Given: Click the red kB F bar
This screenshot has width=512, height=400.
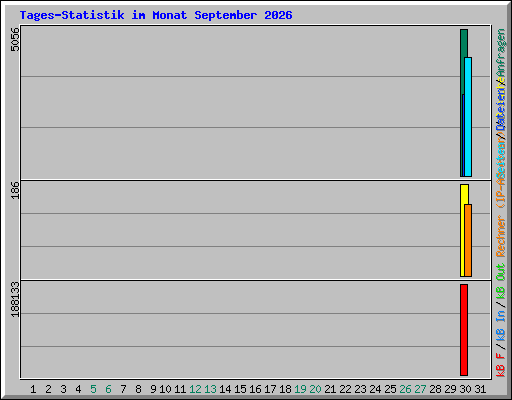Looking at the screenshot, I should click(x=464, y=330).
